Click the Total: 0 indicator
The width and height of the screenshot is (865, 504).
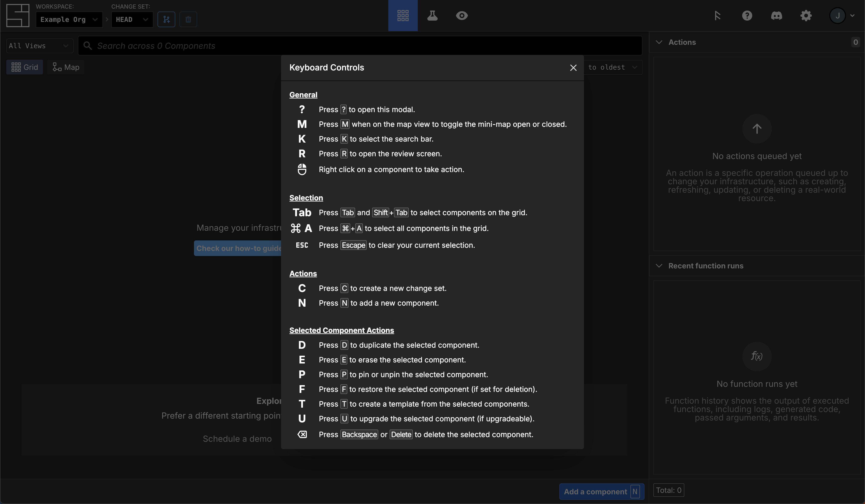(x=669, y=490)
